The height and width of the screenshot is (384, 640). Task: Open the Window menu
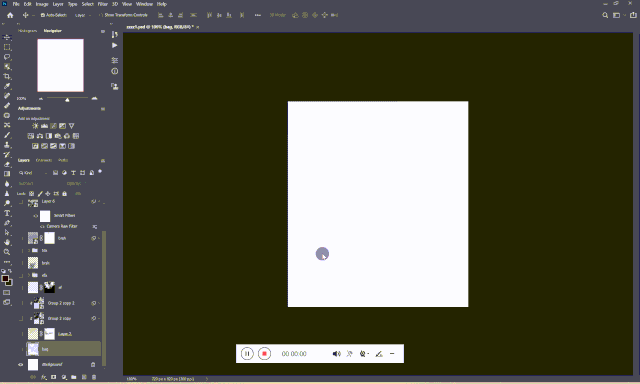tap(144, 4)
